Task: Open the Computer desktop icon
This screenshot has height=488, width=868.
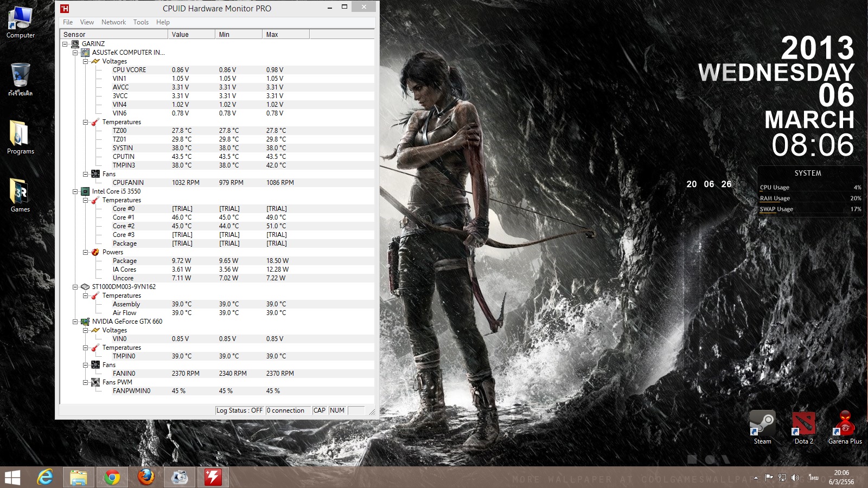Action: tap(21, 23)
